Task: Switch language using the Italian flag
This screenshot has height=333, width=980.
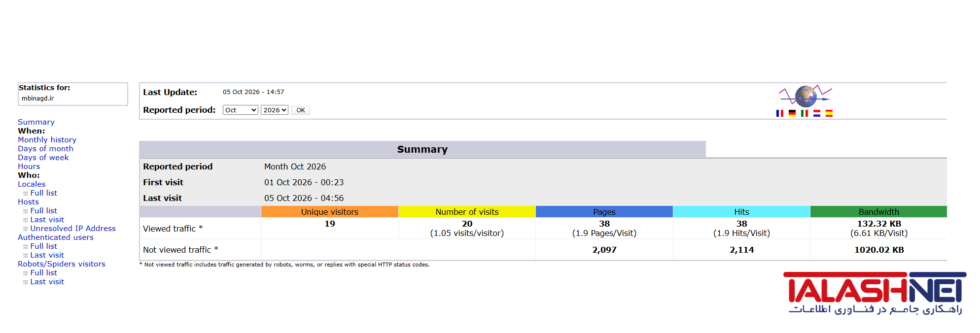Action: tap(804, 113)
